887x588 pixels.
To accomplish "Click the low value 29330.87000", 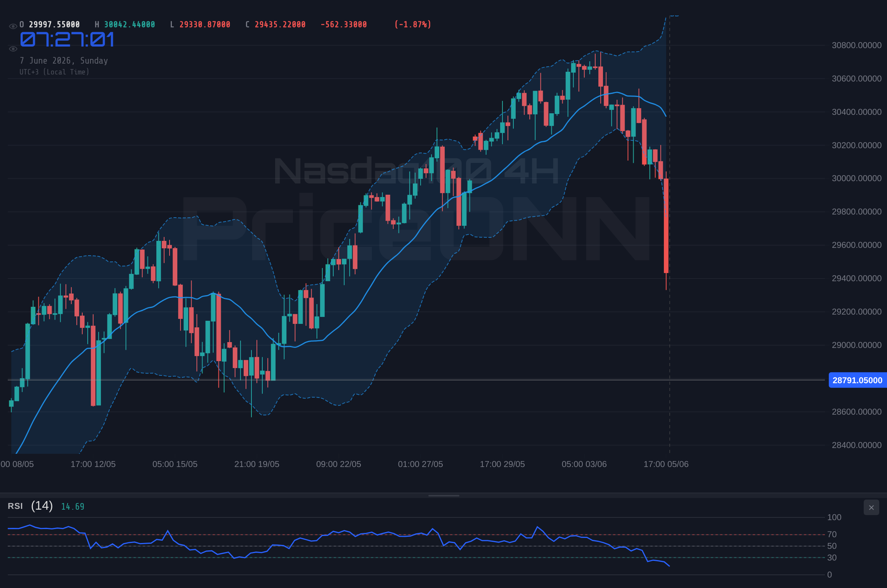I will [x=205, y=24].
